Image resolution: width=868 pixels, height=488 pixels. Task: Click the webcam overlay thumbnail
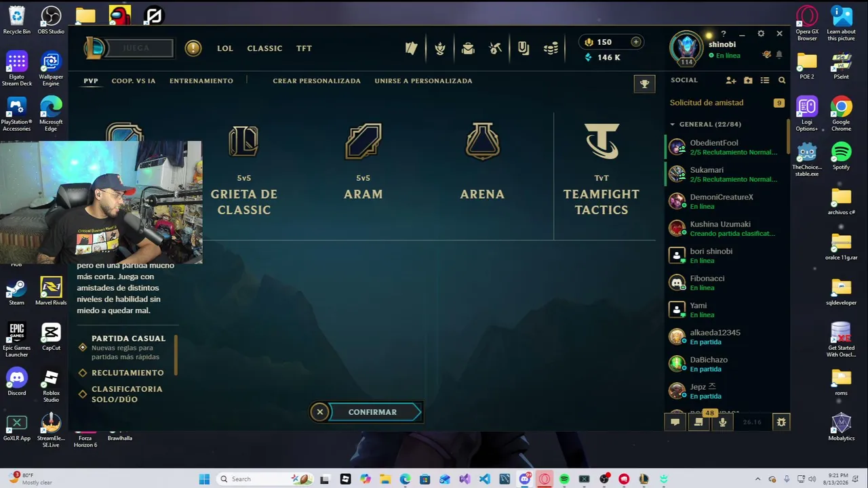[x=101, y=202]
